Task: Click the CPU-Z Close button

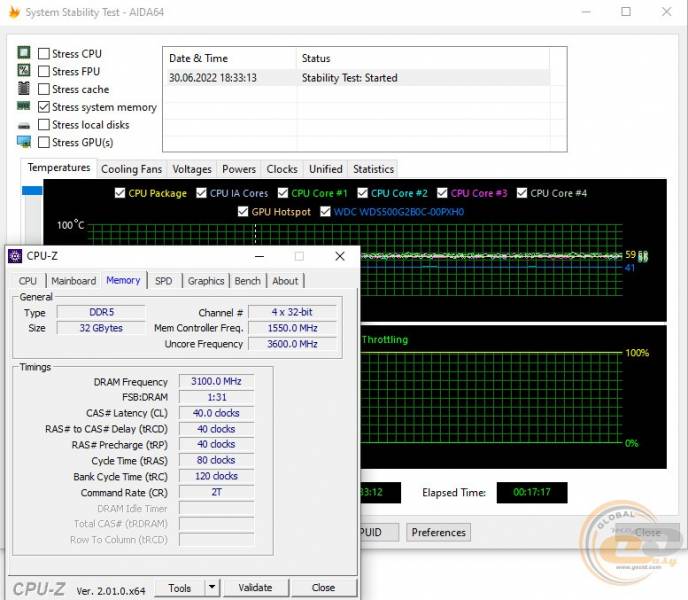Action: [324, 588]
